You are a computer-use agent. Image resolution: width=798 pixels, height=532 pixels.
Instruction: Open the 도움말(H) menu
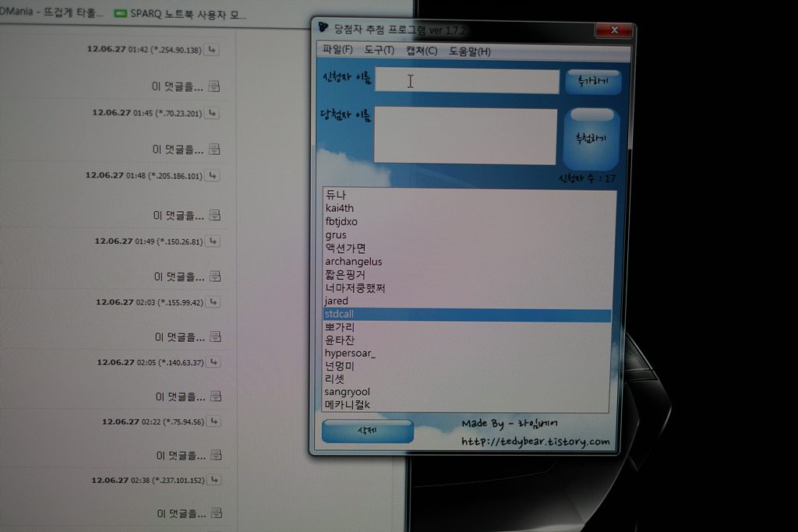pos(470,51)
